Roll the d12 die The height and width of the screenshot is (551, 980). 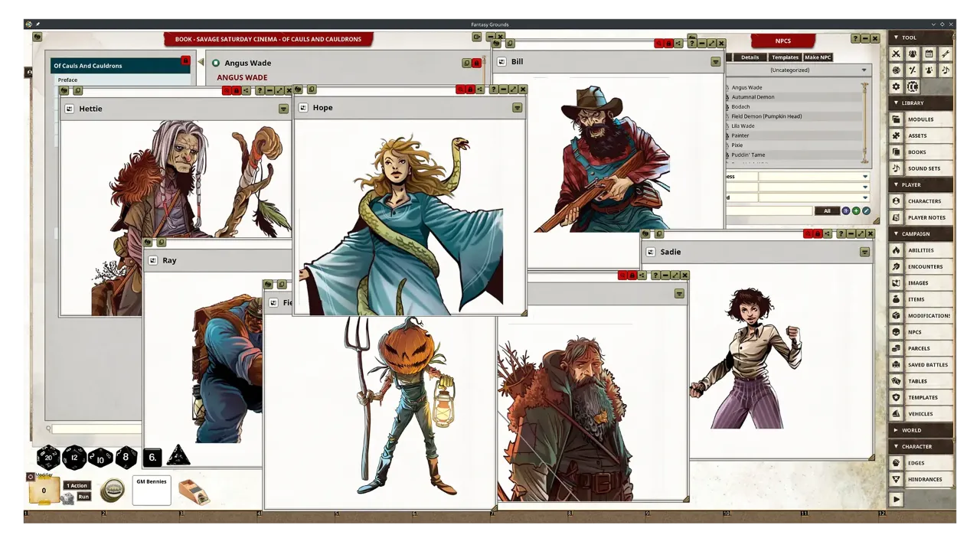click(74, 458)
